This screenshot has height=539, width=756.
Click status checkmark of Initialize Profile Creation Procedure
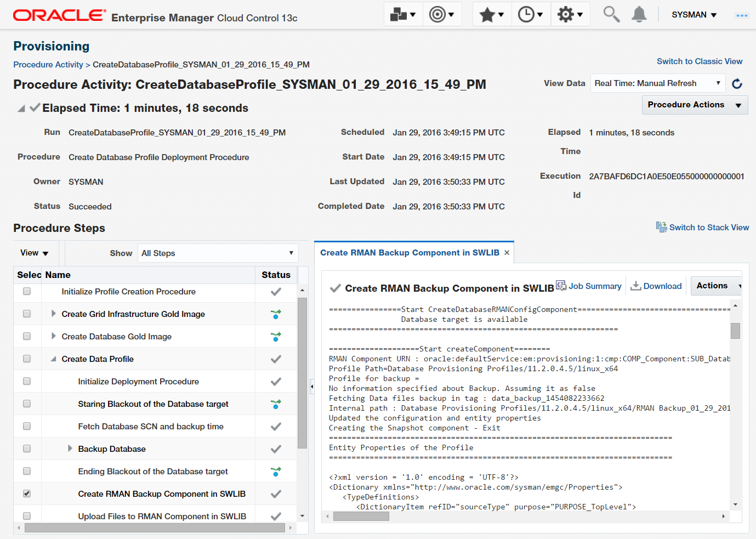point(276,292)
